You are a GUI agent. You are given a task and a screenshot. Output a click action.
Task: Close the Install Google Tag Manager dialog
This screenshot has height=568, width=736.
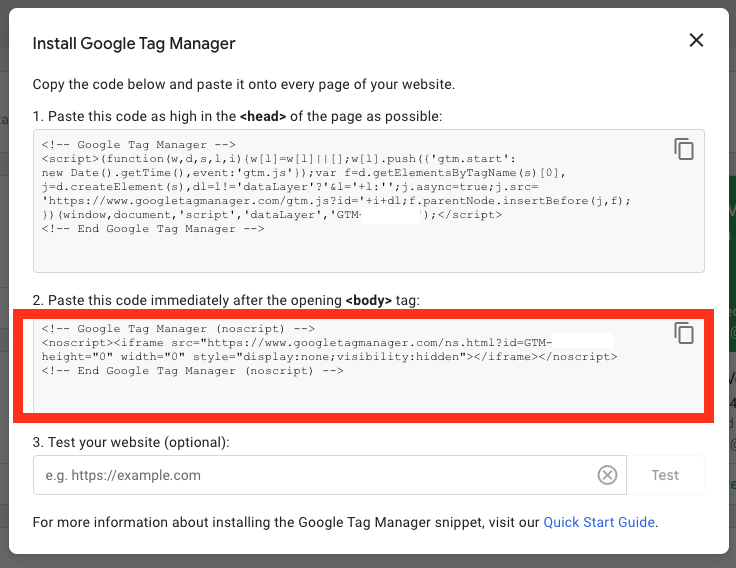[696, 40]
